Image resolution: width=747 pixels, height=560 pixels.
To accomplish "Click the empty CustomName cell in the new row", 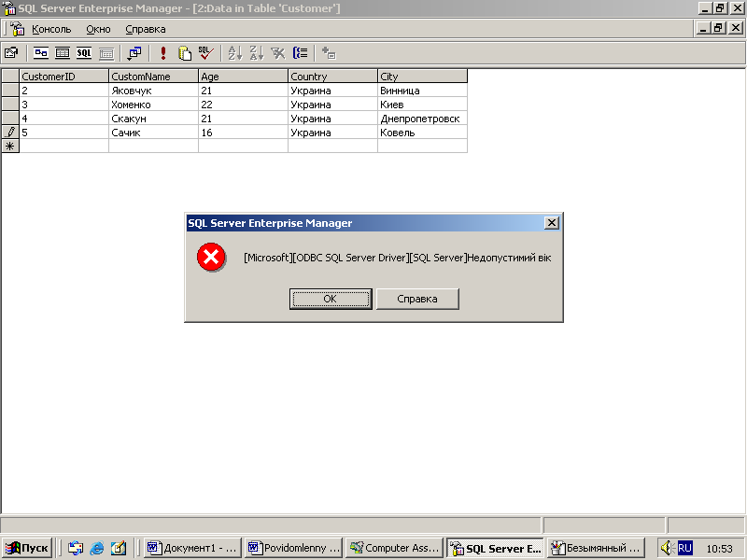I will point(153,147).
